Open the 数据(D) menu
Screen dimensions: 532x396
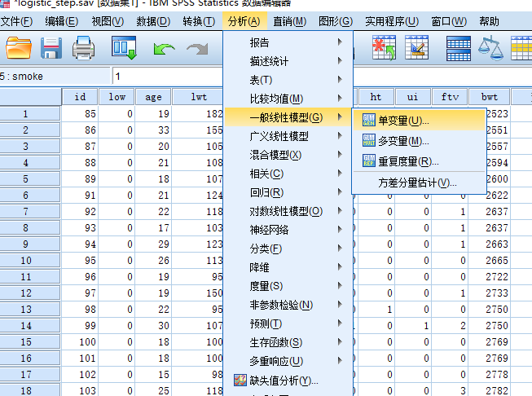click(x=153, y=21)
